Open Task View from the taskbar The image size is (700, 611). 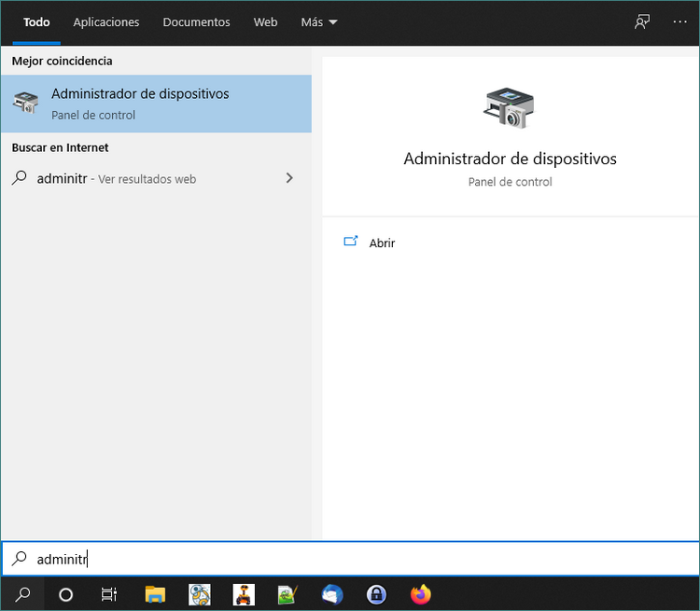click(109, 594)
